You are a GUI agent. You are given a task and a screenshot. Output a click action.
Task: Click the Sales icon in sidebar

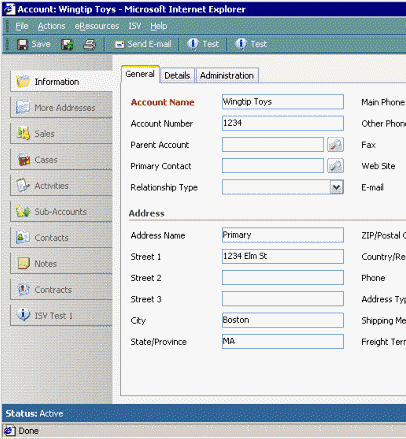click(x=23, y=133)
